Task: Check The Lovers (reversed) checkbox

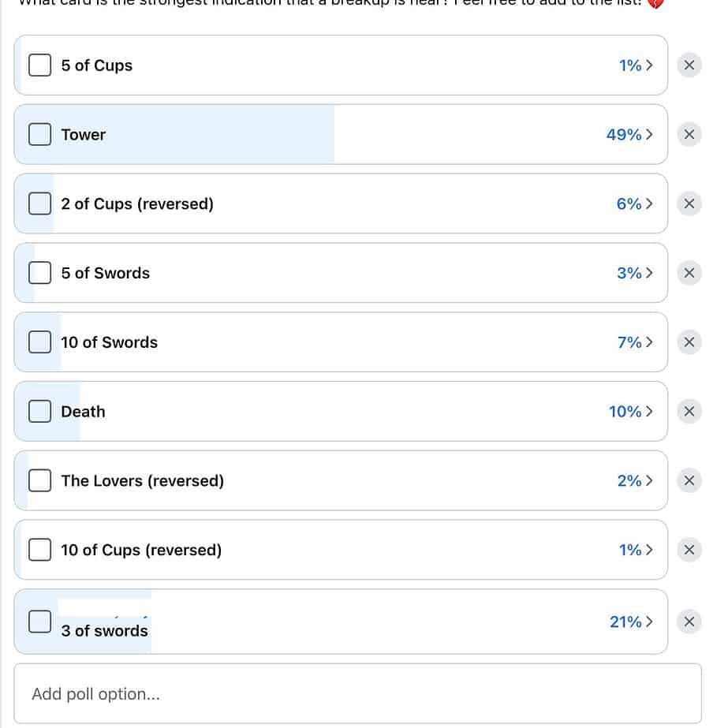Action: [x=40, y=480]
